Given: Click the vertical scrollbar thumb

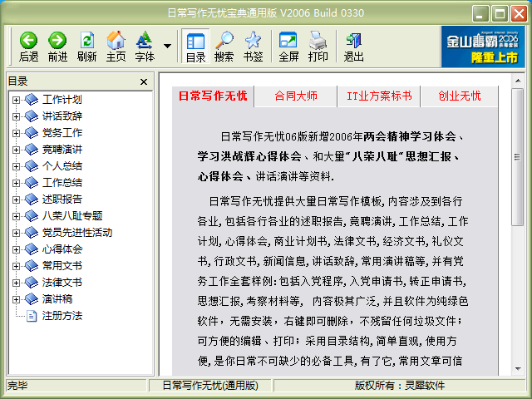Looking at the screenshot, I should [x=518, y=157].
